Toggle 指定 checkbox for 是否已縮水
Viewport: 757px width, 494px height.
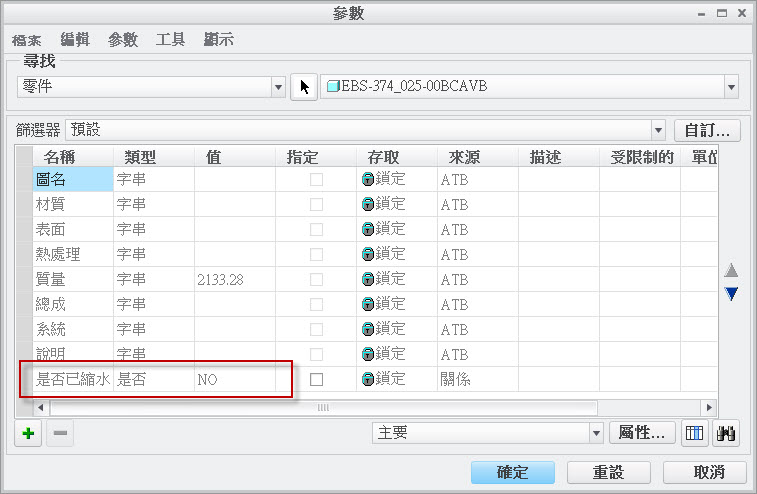316,380
